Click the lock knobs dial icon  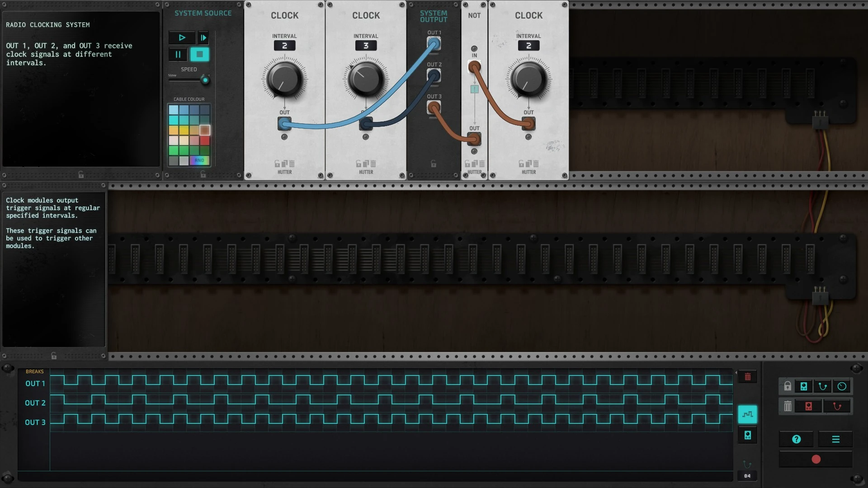point(842,386)
